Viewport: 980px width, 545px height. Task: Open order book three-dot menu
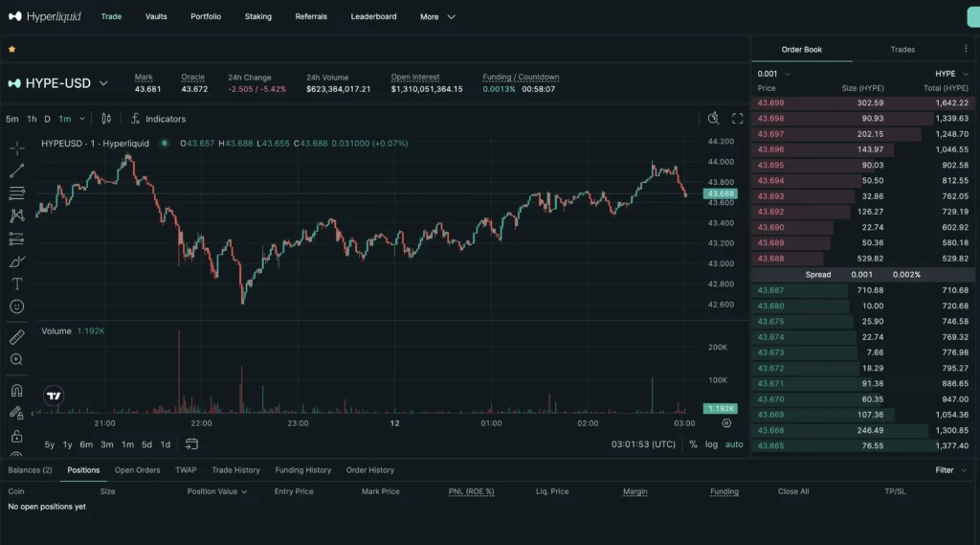(966, 49)
